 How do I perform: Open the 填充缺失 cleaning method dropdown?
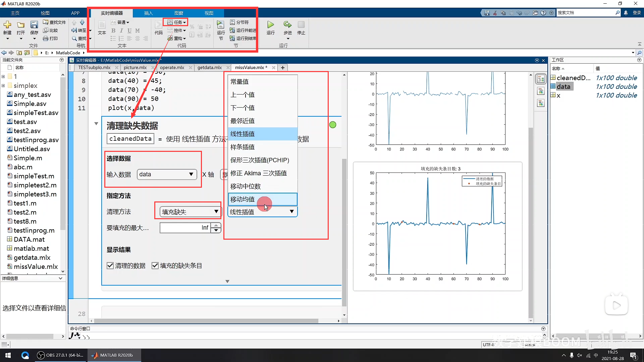[190, 212]
